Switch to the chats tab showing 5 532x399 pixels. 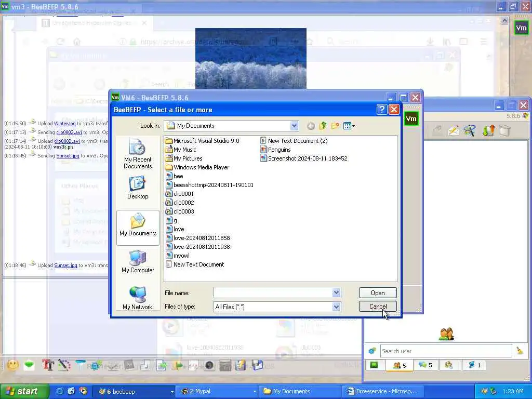click(x=425, y=365)
